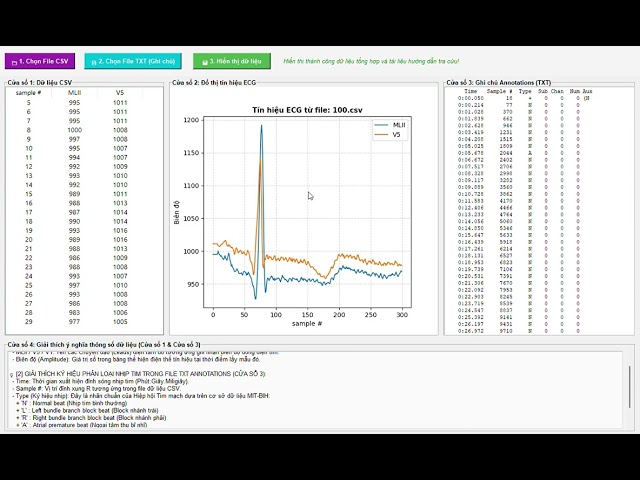Viewport: 640px width, 480px height.
Task: Click the 'Cửa sổ 2: Đồ thị tín hiệu ECG' title
Action: click(214, 82)
